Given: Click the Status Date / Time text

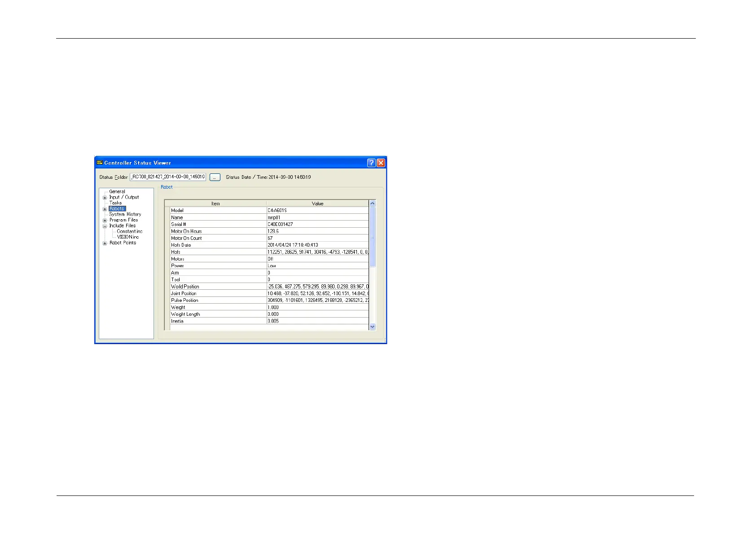Looking at the screenshot, I should (x=268, y=177).
